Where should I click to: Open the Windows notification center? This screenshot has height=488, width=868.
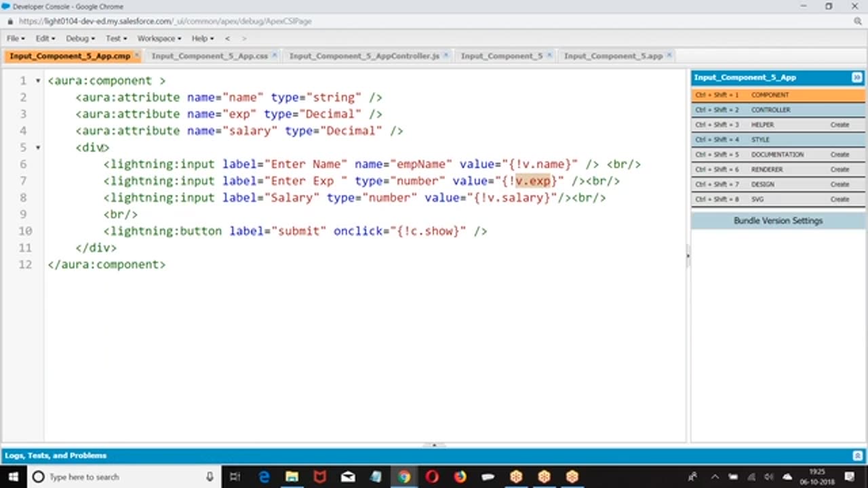tap(849, 476)
